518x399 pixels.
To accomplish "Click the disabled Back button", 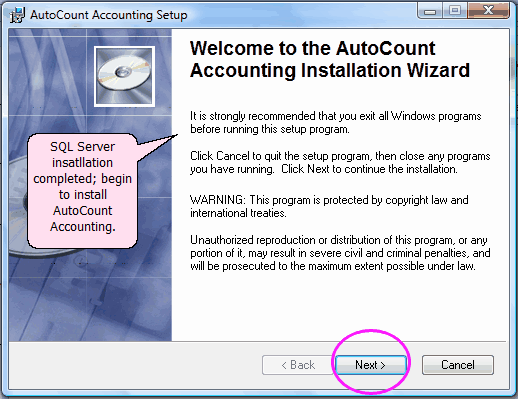I will pos(298,365).
